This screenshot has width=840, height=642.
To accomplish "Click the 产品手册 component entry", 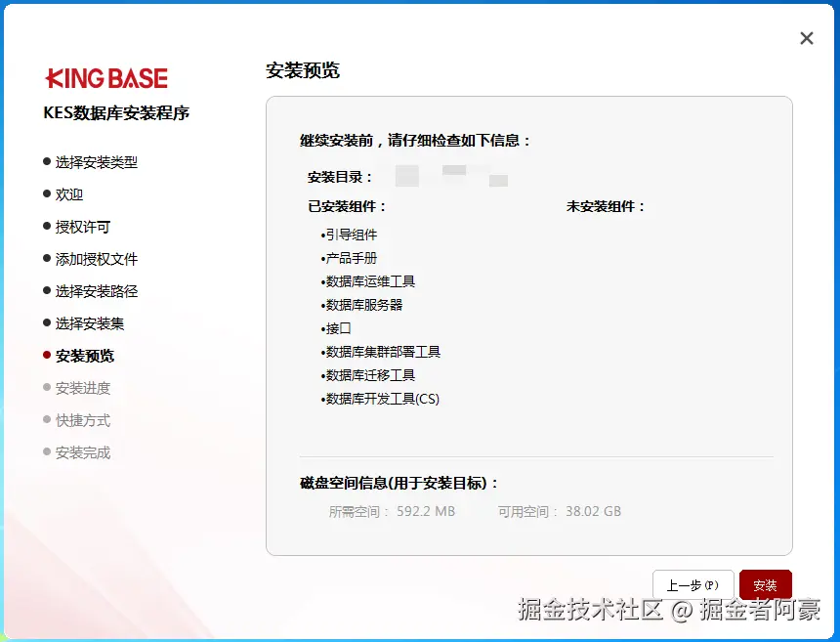I will 350,258.
